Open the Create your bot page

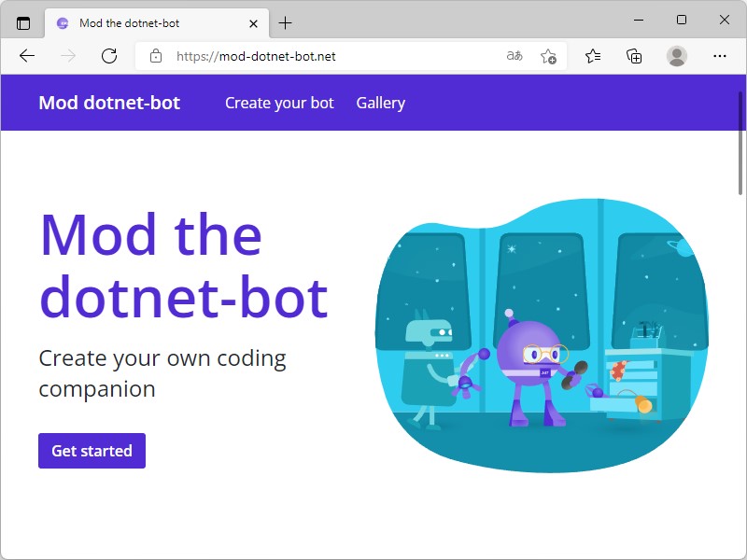click(x=279, y=103)
